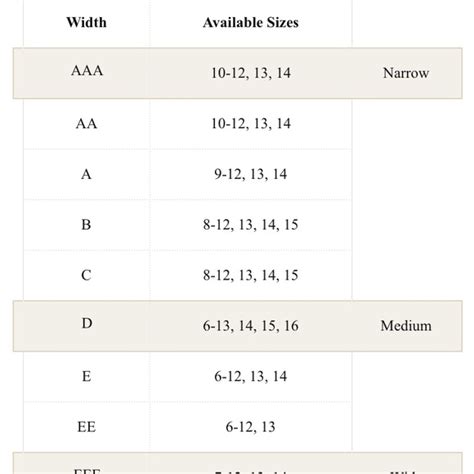Image resolution: width=474 pixels, height=474 pixels.
Task: Select the B width cell
Action: coord(86,225)
